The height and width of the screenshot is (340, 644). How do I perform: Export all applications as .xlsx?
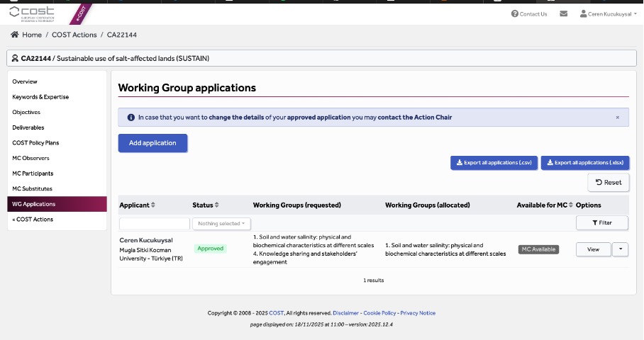tap(584, 163)
